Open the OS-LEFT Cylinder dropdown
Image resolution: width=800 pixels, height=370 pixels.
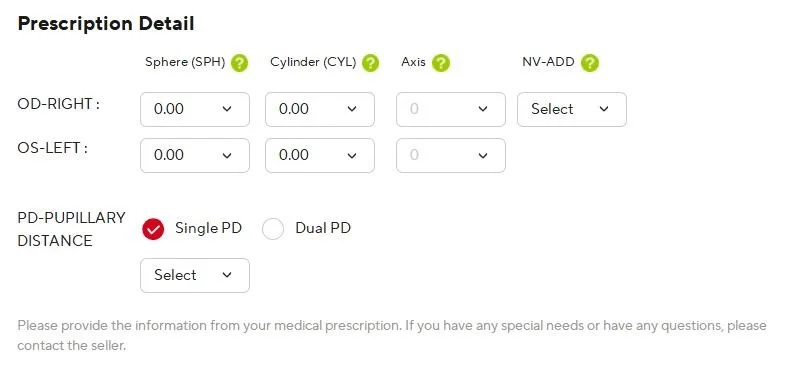click(320, 155)
